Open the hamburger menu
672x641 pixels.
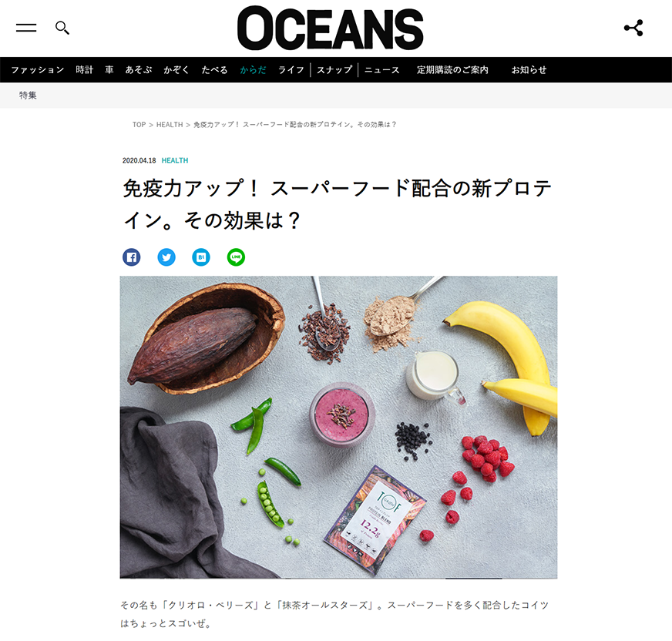26,28
